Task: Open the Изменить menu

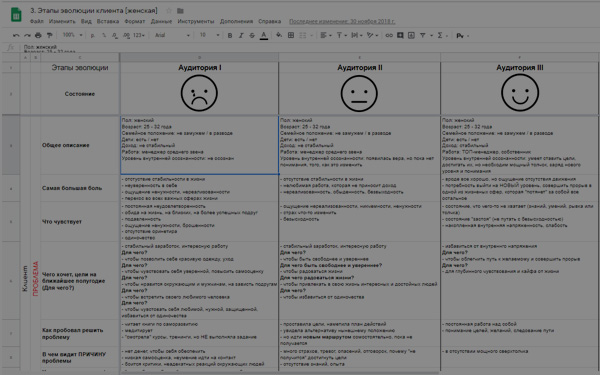Action: (x=62, y=21)
